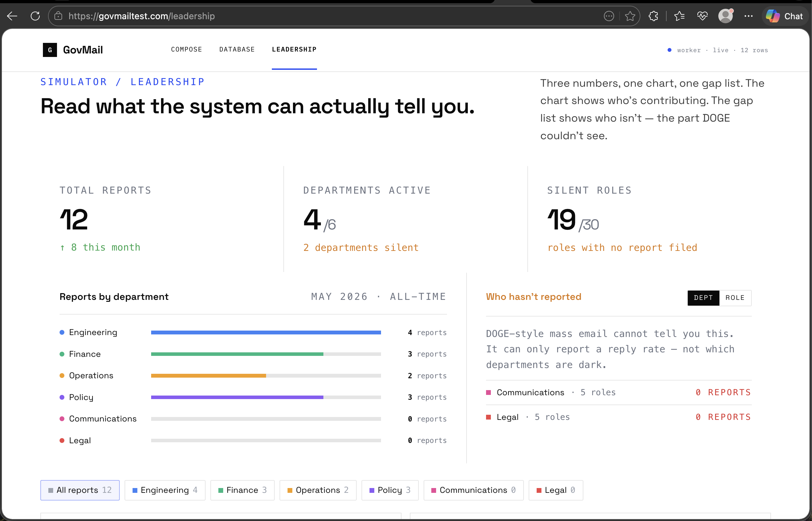Image resolution: width=812 pixels, height=521 pixels.
Task: Reload the page with refresh icon
Action: pyautogui.click(x=35, y=16)
